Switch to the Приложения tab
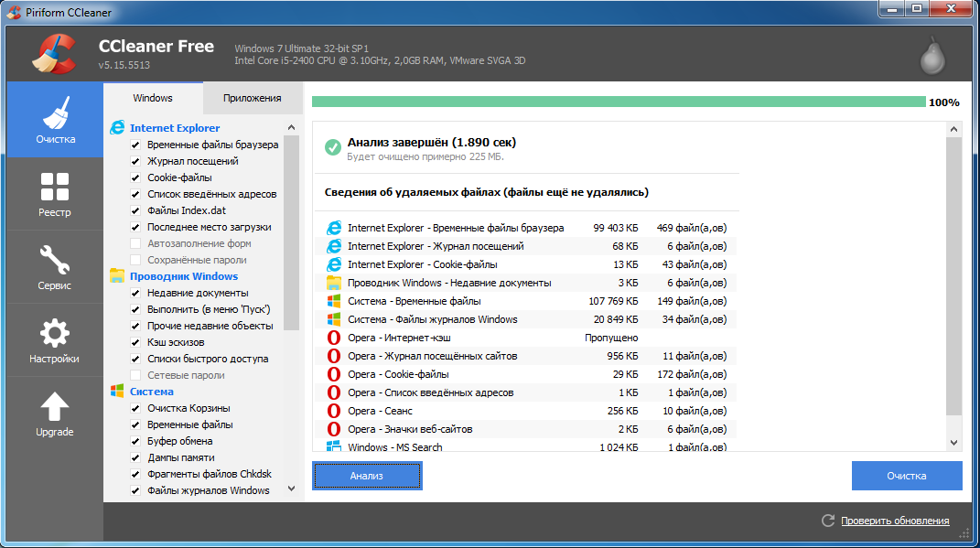This screenshot has width=980, height=548. click(x=253, y=98)
